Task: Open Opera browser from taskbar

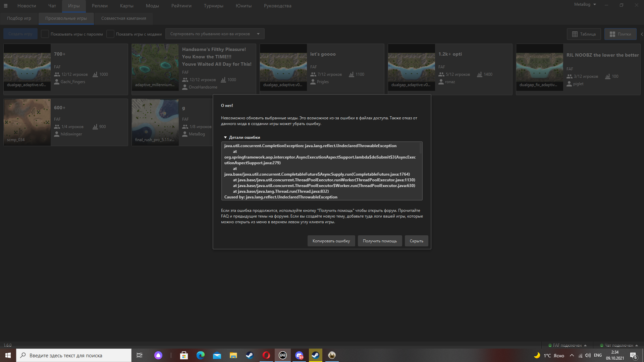Action: click(266, 355)
